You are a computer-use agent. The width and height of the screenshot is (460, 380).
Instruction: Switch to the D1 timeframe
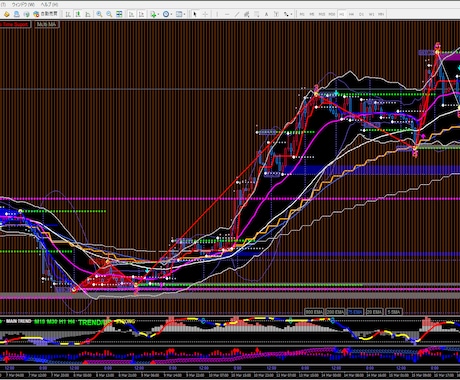[x=361, y=14]
